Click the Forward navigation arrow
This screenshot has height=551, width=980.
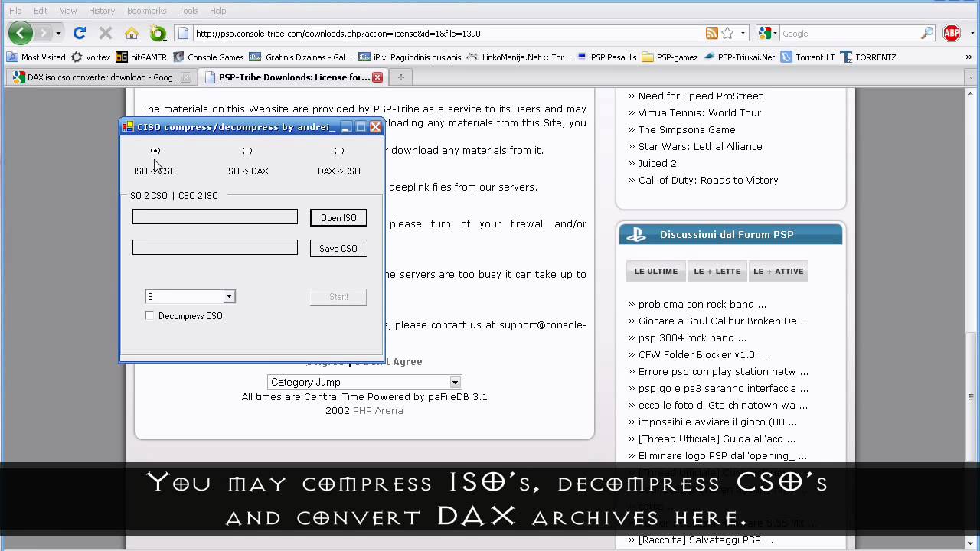tap(44, 33)
